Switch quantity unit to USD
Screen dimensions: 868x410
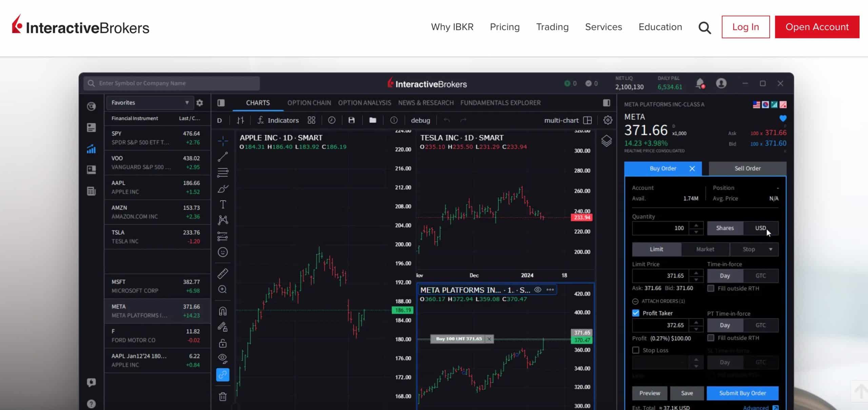761,228
